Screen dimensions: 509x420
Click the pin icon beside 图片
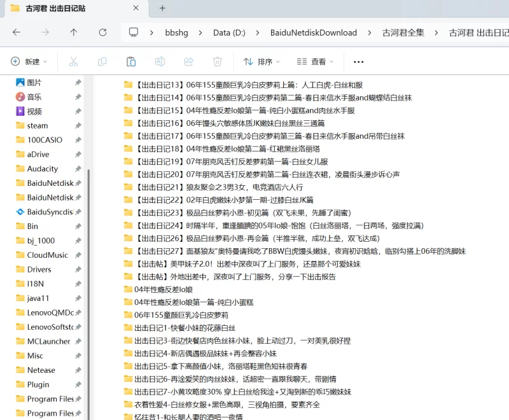78,83
